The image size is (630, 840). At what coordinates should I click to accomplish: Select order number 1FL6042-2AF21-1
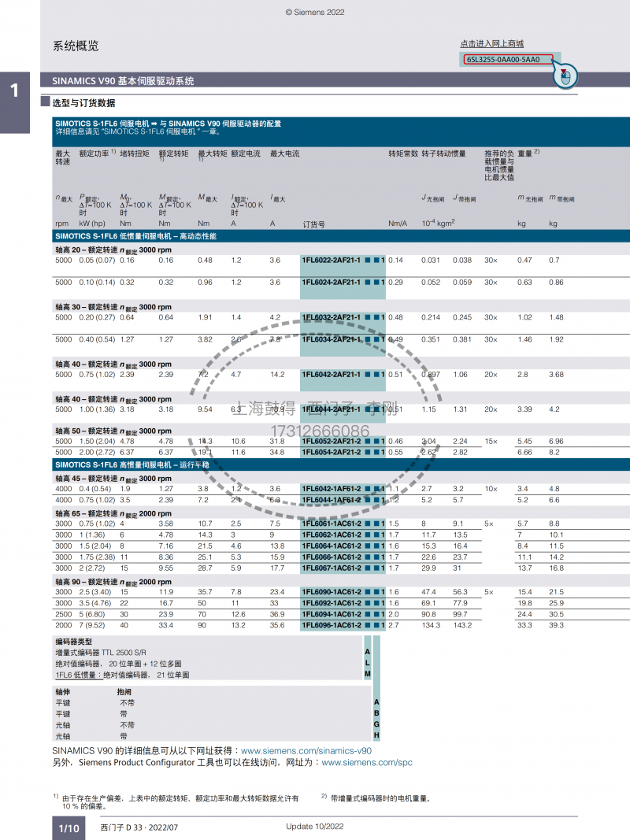[x=332, y=375]
